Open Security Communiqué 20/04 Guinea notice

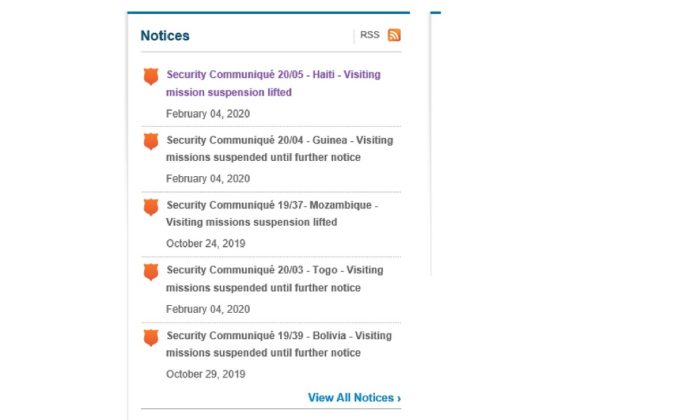click(280, 148)
